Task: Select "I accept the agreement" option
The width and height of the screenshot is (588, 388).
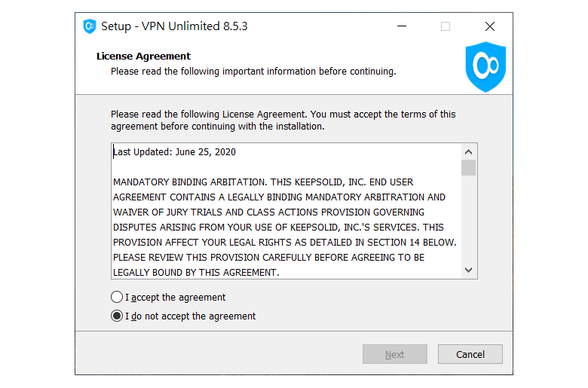Action: 117,297
